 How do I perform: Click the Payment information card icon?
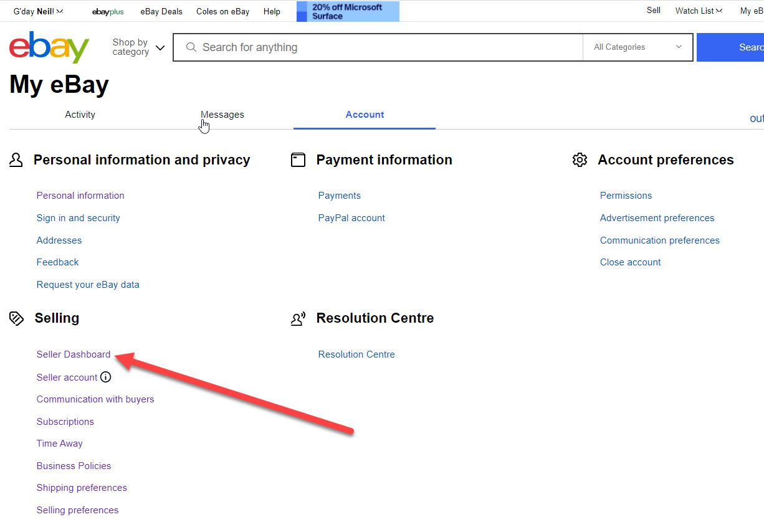tap(298, 160)
